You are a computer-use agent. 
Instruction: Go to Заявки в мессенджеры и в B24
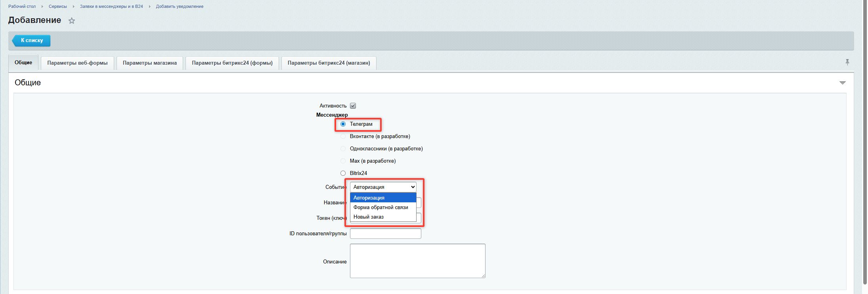111,7
